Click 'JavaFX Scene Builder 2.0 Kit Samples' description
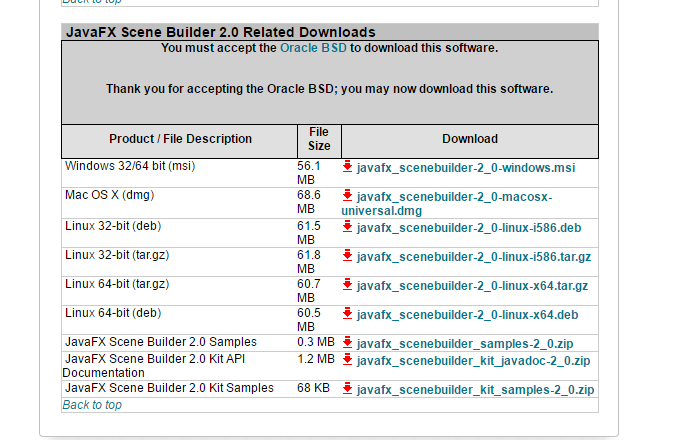The image size is (688, 440). [x=169, y=388]
